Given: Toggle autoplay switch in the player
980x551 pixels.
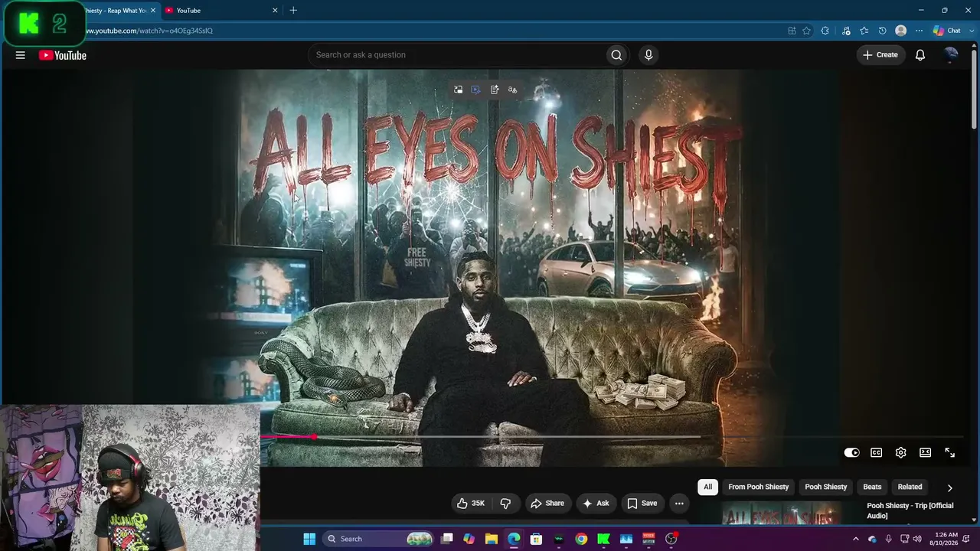Looking at the screenshot, I should point(851,453).
